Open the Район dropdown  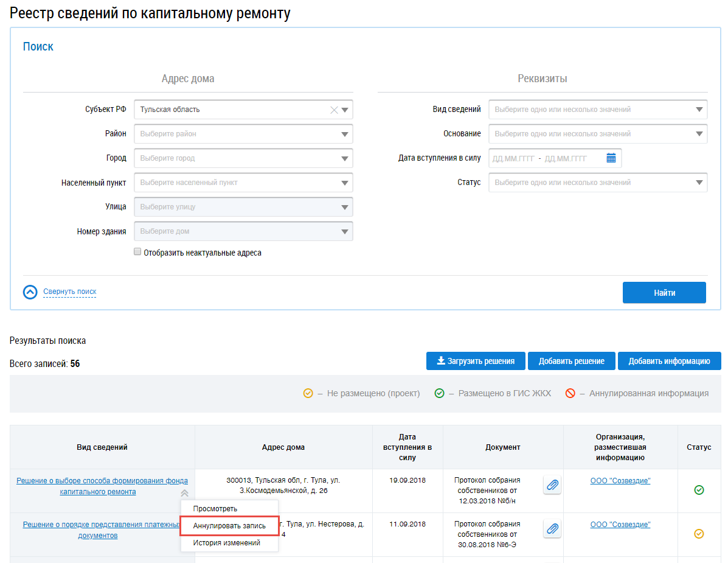coord(243,134)
